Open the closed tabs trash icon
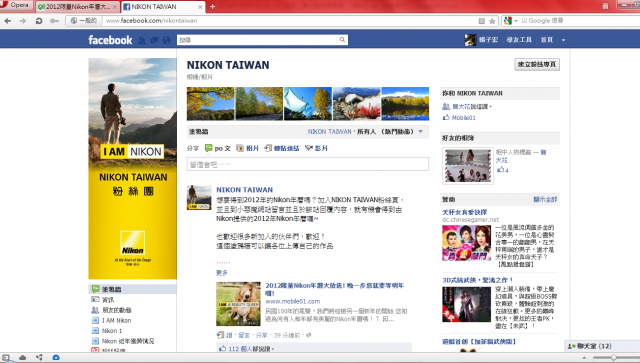Screen dimensions: 640x363 [605, 6]
